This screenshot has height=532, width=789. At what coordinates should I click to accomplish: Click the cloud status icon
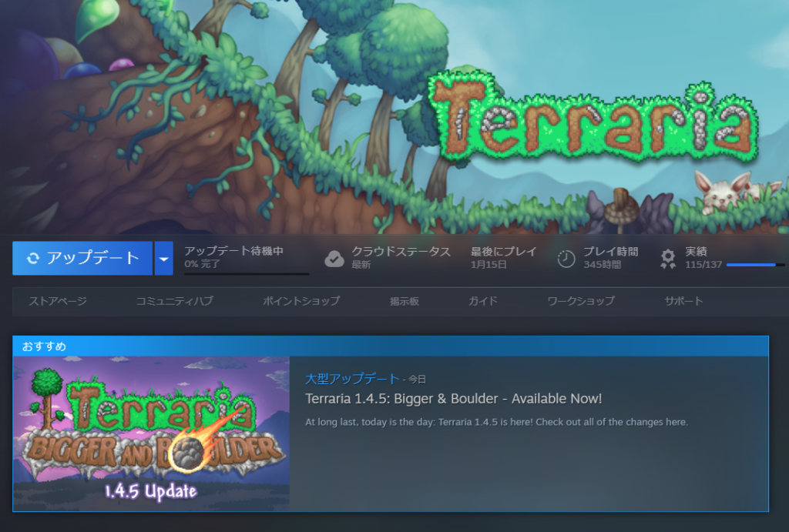[334, 259]
